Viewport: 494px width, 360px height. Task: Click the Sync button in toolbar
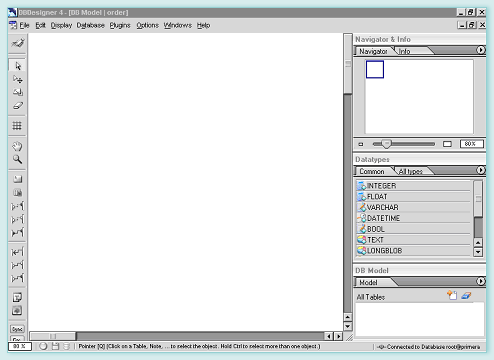17,329
